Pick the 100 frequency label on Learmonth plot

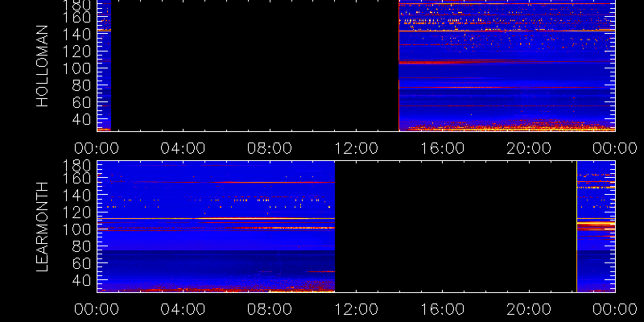[75, 229]
